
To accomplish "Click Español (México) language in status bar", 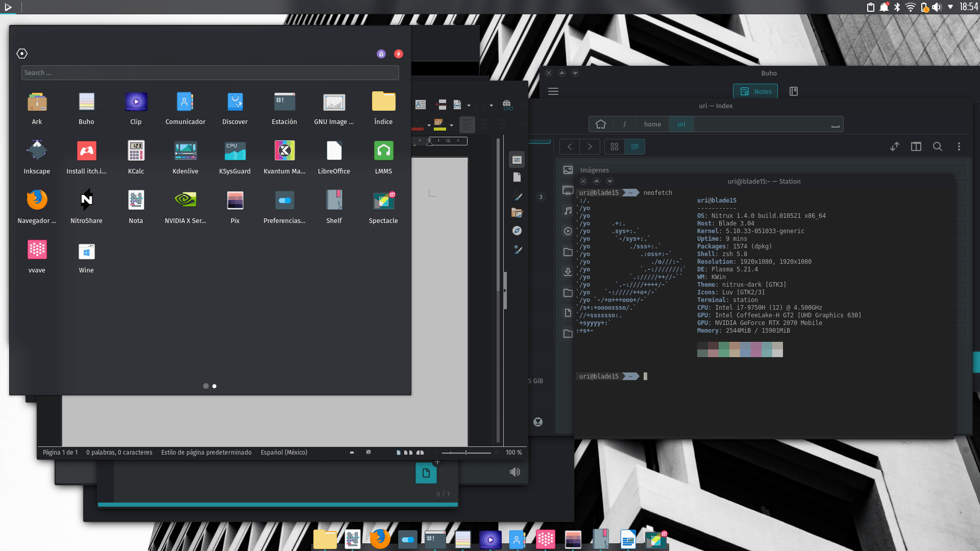I will (x=284, y=453).
